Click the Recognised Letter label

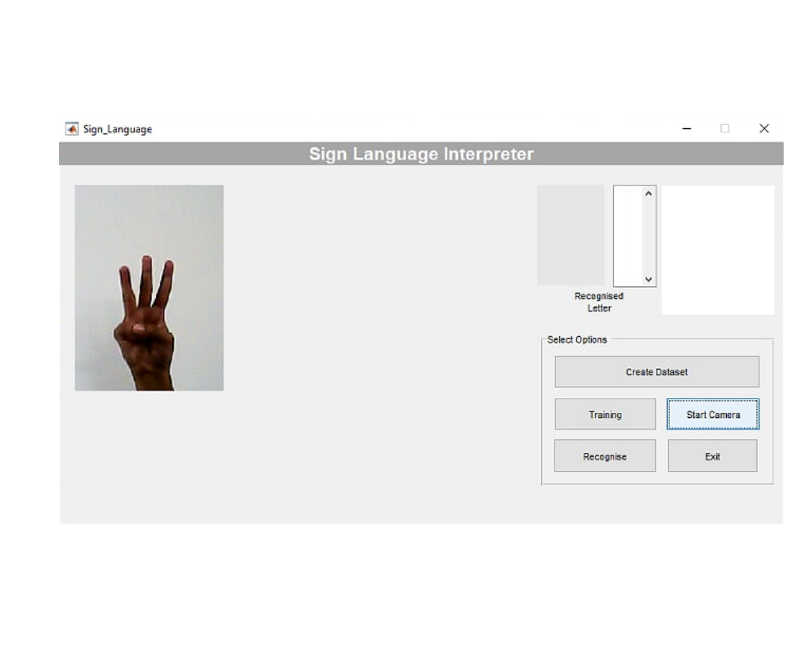click(599, 302)
